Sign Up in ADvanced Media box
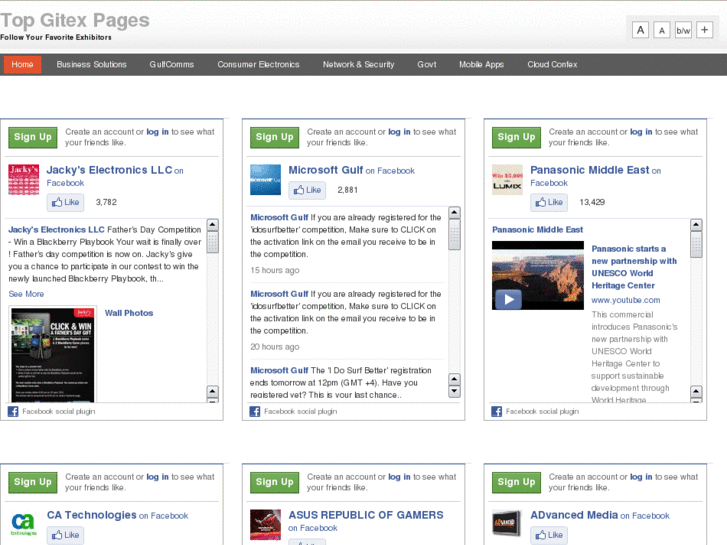This screenshot has height=545, width=727. [x=517, y=482]
